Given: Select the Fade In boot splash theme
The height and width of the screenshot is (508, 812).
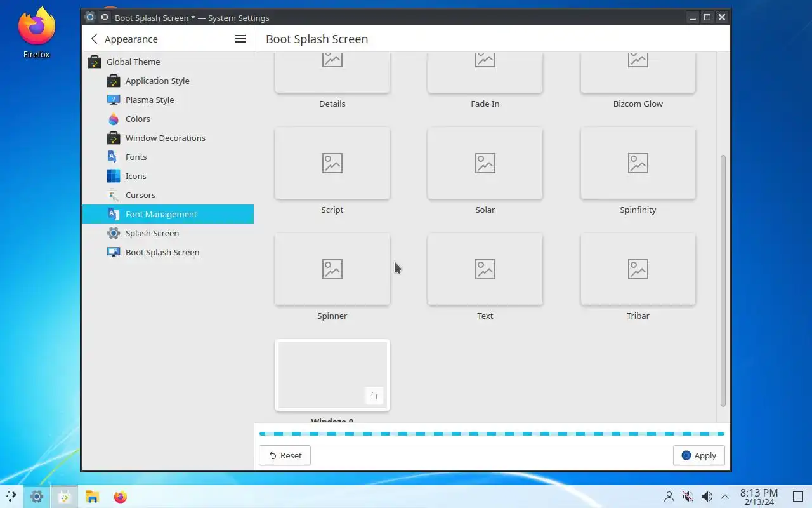Looking at the screenshot, I should [485, 74].
